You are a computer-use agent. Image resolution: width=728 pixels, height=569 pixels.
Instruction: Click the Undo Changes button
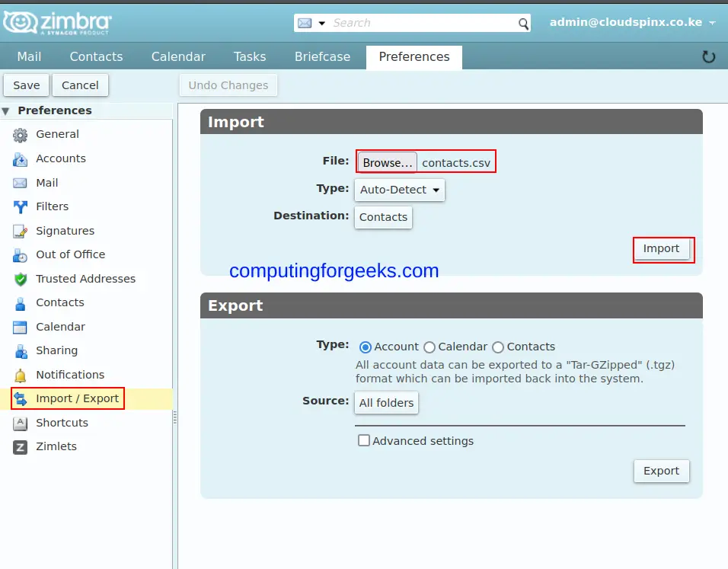[228, 85]
